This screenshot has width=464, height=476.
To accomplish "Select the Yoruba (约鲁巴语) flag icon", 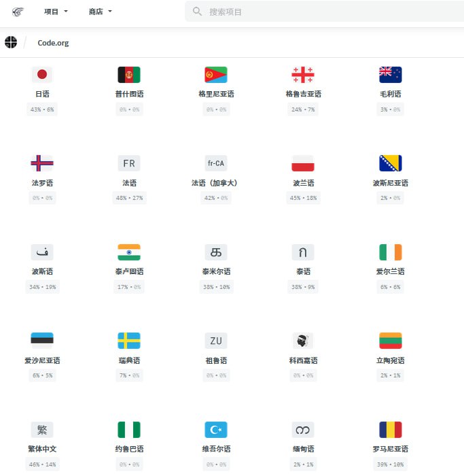I will coord(129,430).
